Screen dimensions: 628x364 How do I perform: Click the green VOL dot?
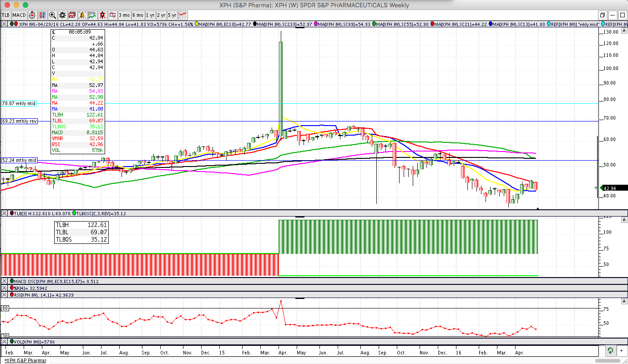tap(12, 342)
